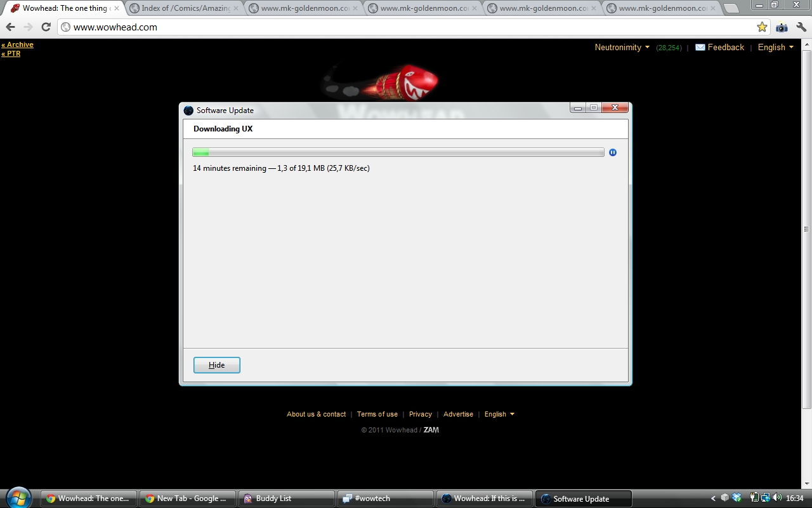Screen dimensions: 812x508
Task: Open the network tray icon
Action: [766, 498]
